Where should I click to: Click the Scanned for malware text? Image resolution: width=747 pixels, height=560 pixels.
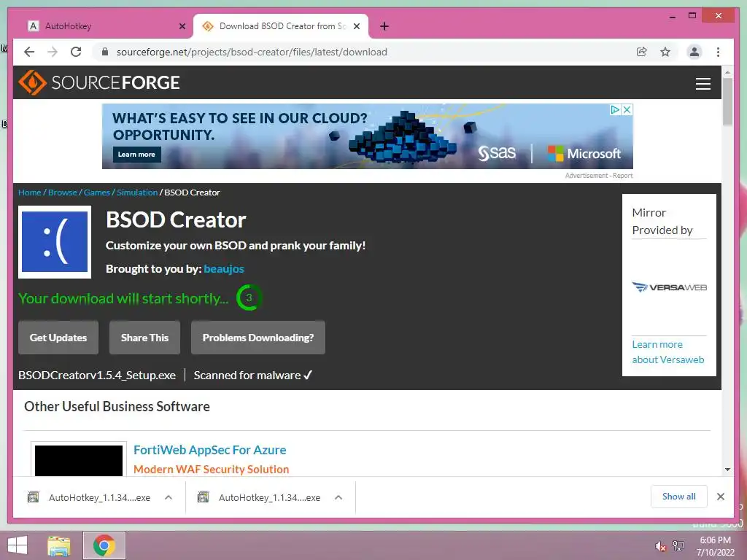[x=253, y=376]
